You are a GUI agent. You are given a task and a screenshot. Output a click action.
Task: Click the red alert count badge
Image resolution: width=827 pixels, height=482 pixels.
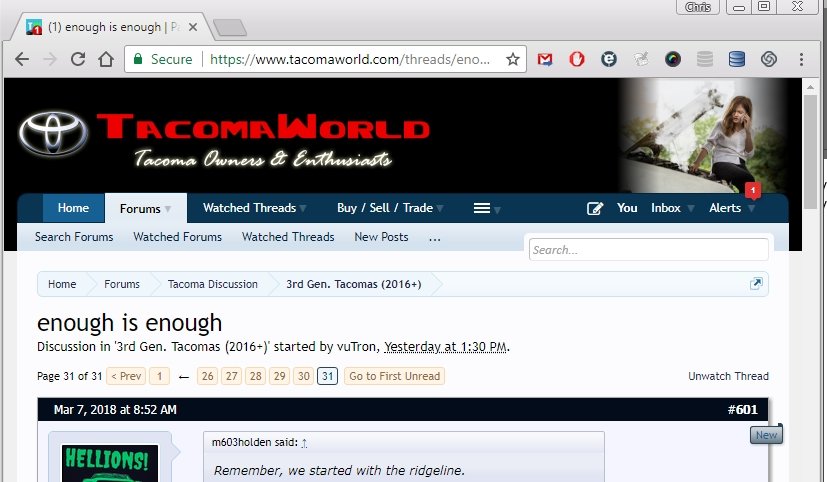[x=753, y=190]
